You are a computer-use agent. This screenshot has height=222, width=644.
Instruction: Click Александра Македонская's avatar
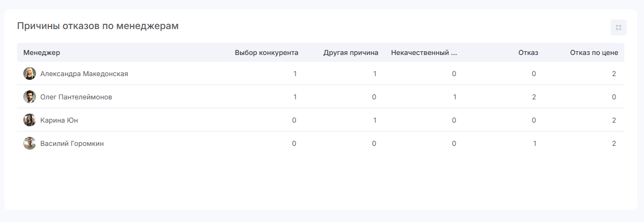pos(30,73)
